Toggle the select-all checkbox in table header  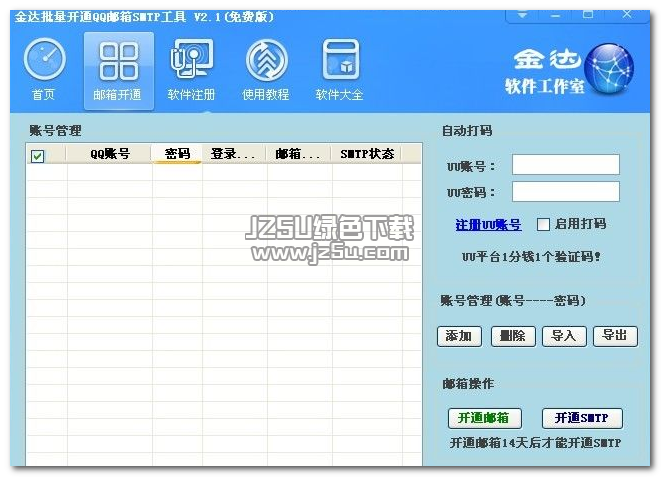tap(38, 156)
